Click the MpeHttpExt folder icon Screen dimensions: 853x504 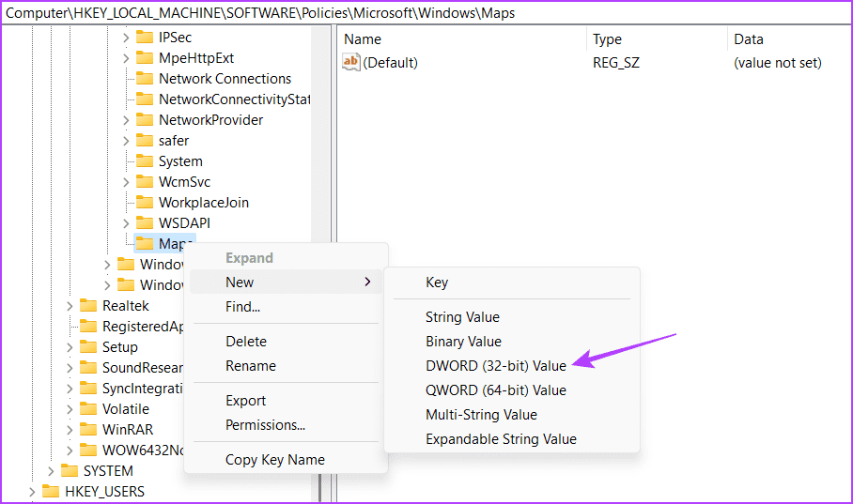click(x=144, y=57)
